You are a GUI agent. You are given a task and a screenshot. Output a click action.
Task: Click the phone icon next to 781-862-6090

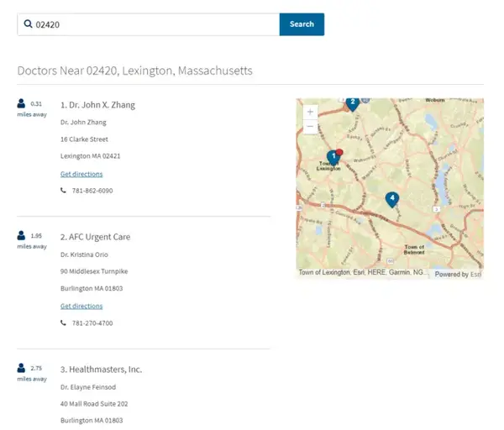pyautogui.click(x=63, y=191)
